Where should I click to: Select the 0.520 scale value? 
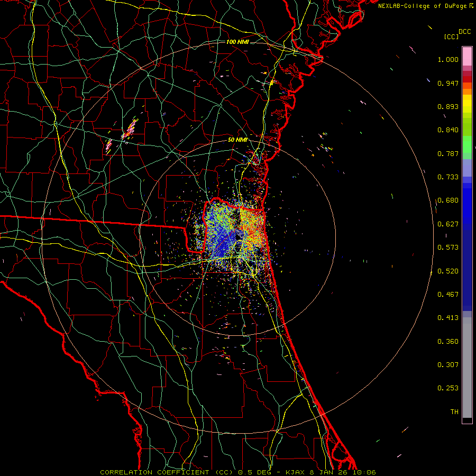click(x=448, y=271)
